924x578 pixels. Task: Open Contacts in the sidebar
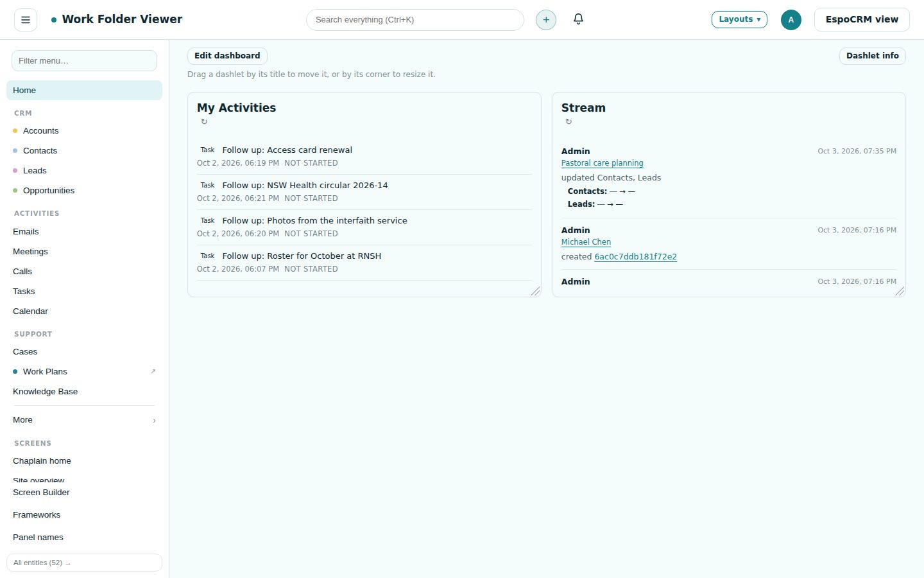pos(84,150)
